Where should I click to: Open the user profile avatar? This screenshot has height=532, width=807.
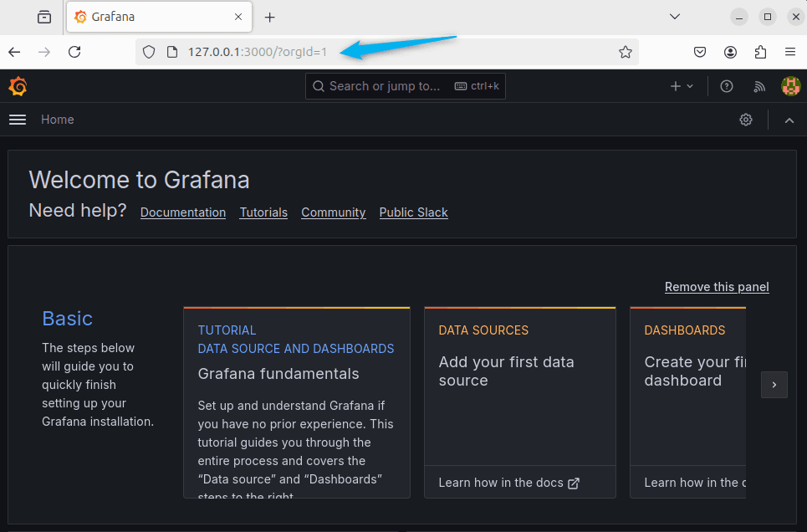tap(790, 86)
